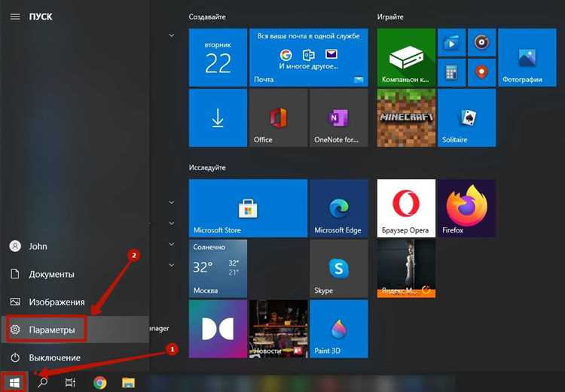Viewport: 565px width, 392px height.
Task: Open OneNote for Windows tile
Action: coord(339,117)
